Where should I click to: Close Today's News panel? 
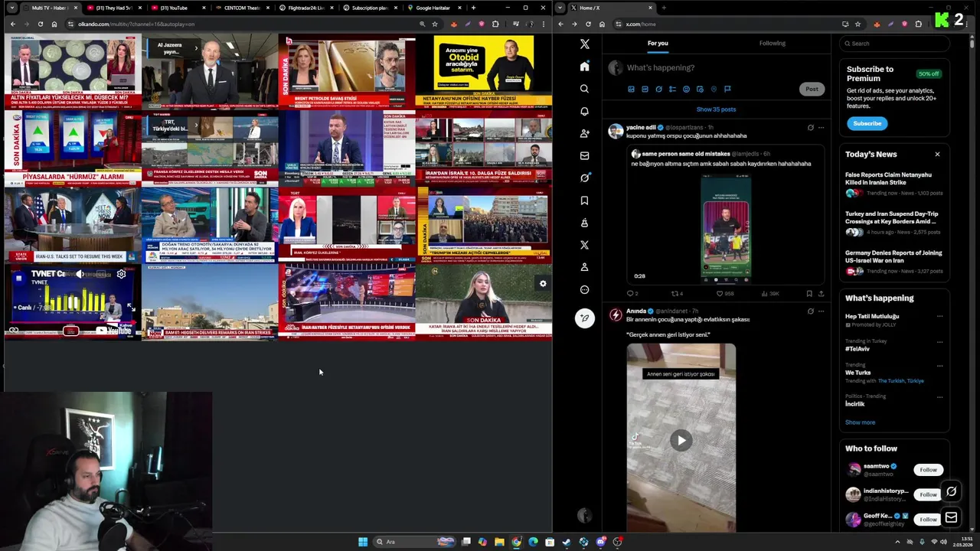937,155
